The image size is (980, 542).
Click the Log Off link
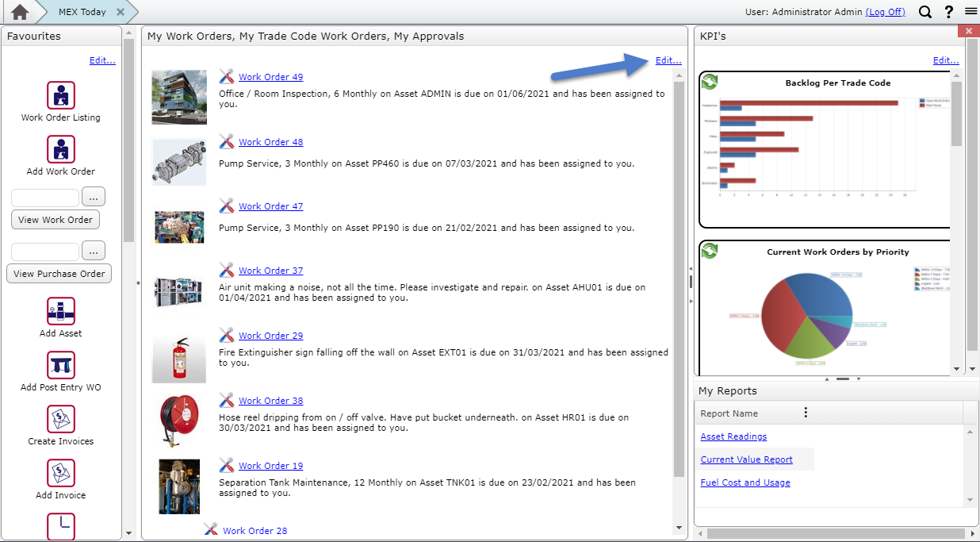tap(885, 12)
